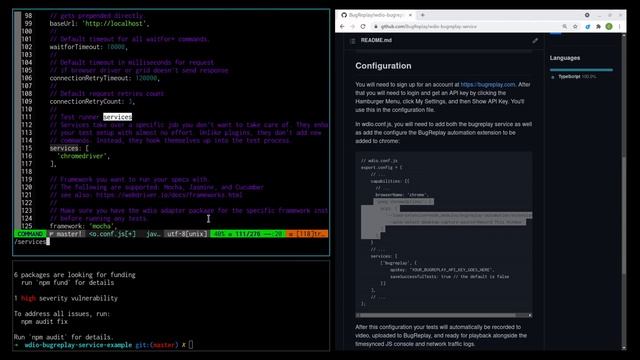Image resolution: width=640 pixels, height=360 pixels.
Task: Click the Configuration heading in README
Action: point(383,66)
